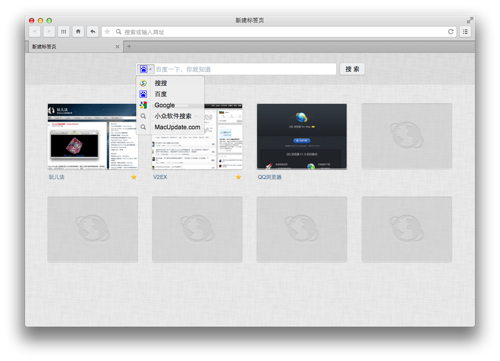This screenshot has height=361, width=500.
Task: Open a new tab with plus button
Action: click(129, 46)
